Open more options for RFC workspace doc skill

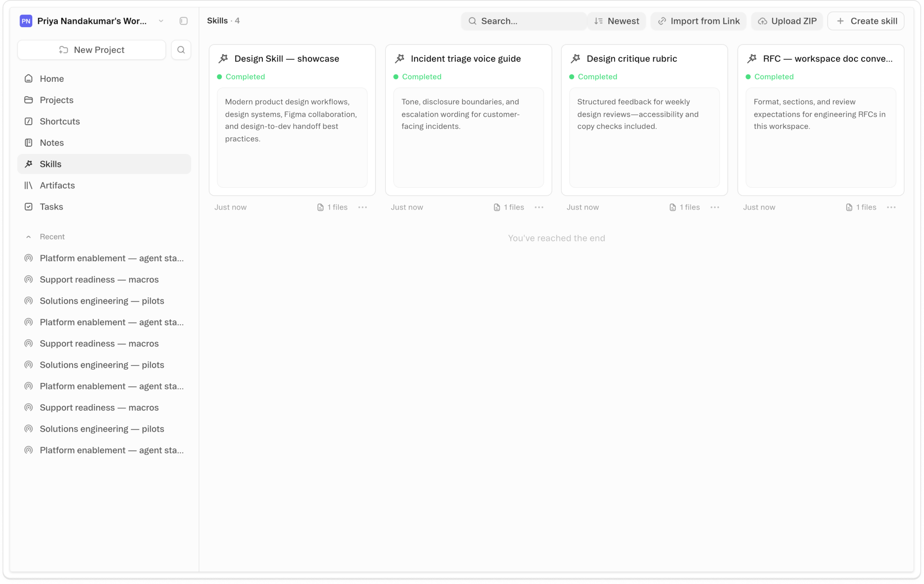pyautogui.click(x=891, y=207)
